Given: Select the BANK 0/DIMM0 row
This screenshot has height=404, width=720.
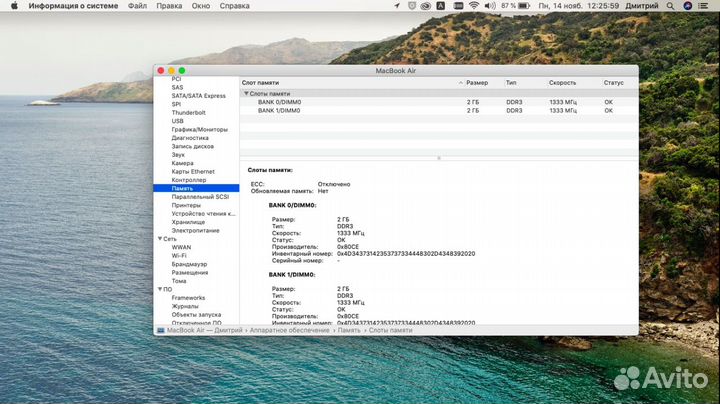Looking at the screenshot, I should [x=439, y=102].
